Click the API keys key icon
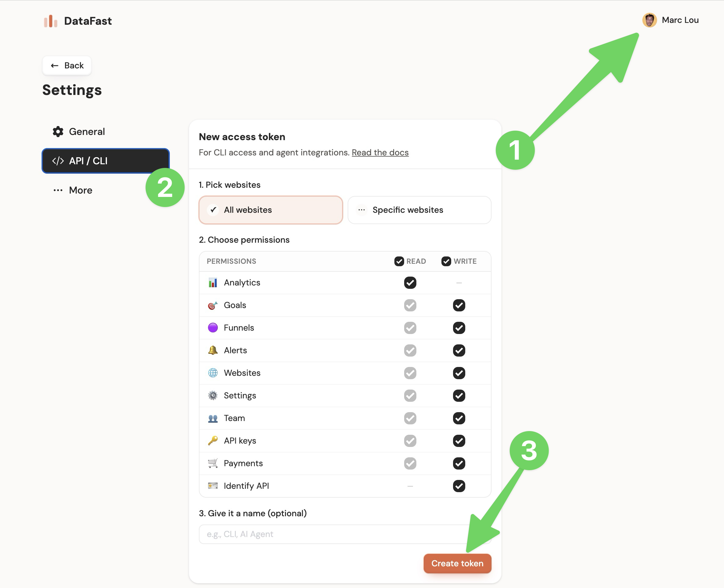The height and width of the screenshot is (588, 724). tap(213, 441)
